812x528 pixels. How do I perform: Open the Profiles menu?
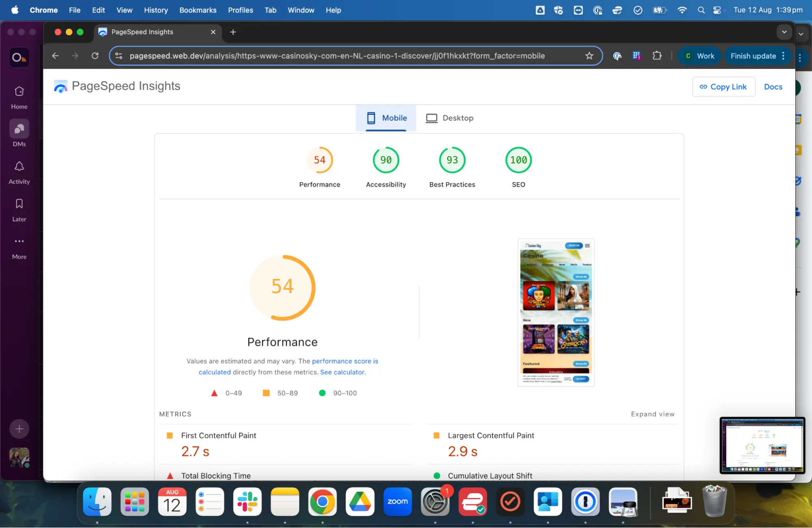click(x=240, y=10)
